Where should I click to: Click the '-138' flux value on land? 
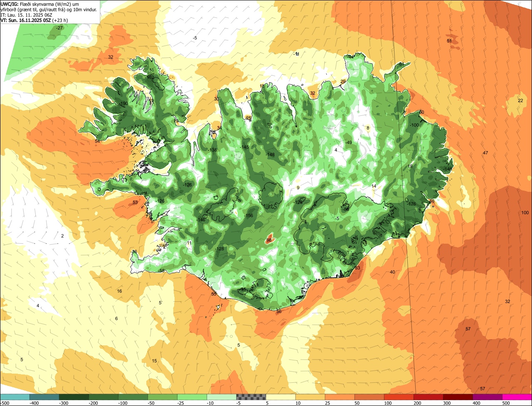pyautogui.click(x=212, y=150)
